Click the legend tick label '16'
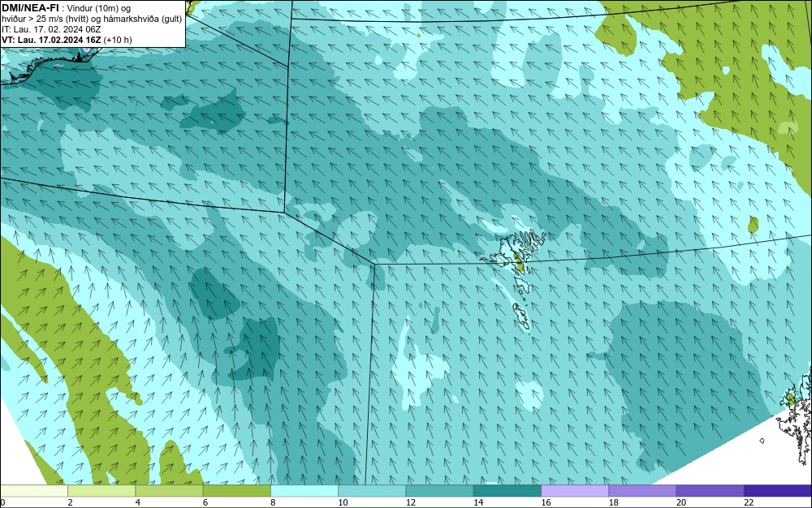812x508 pixels. [x=546, y=502]
